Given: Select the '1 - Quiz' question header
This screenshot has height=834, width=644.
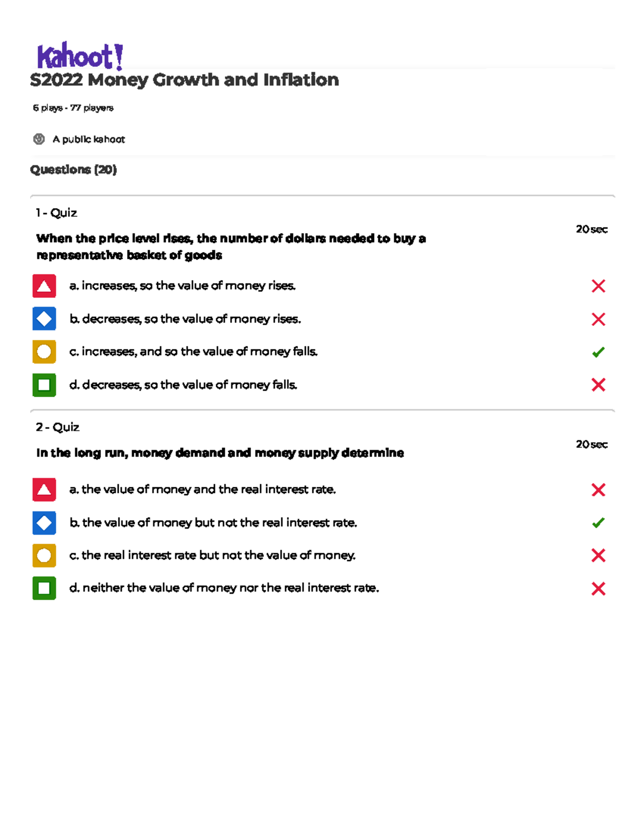Looking at the screenshot, I should point(56,213).
